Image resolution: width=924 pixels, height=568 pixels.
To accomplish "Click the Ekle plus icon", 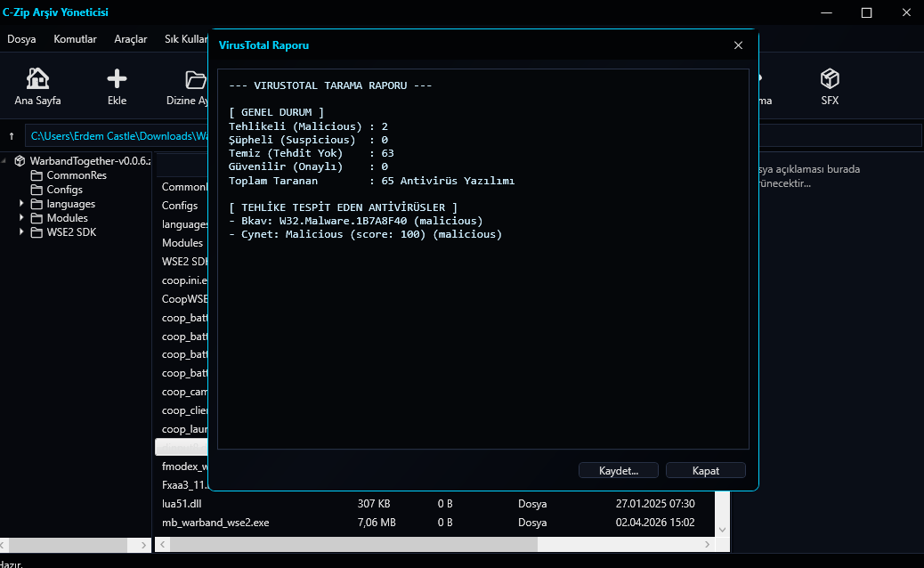I will (117, 78).
